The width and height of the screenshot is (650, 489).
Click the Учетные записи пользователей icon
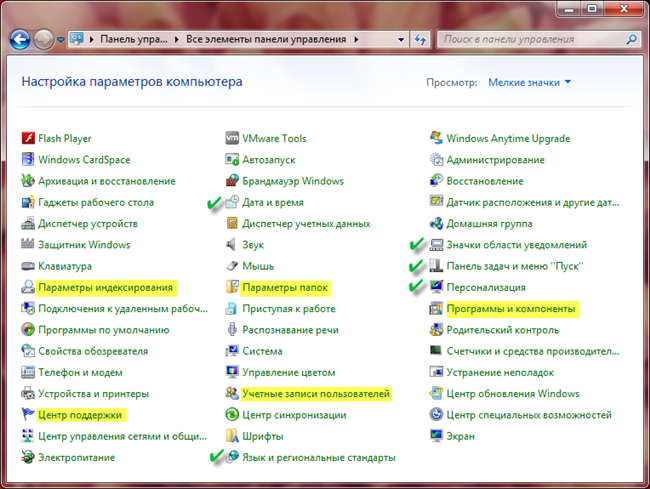point(232,393)
